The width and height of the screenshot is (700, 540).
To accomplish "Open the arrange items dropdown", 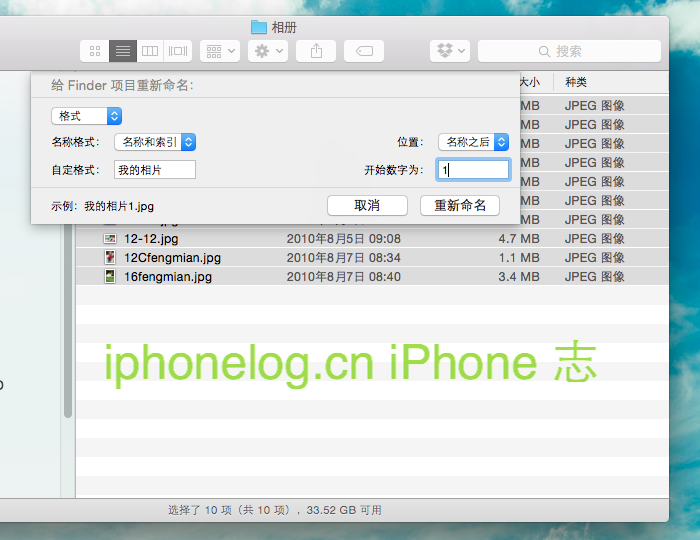I will [220, 51].
